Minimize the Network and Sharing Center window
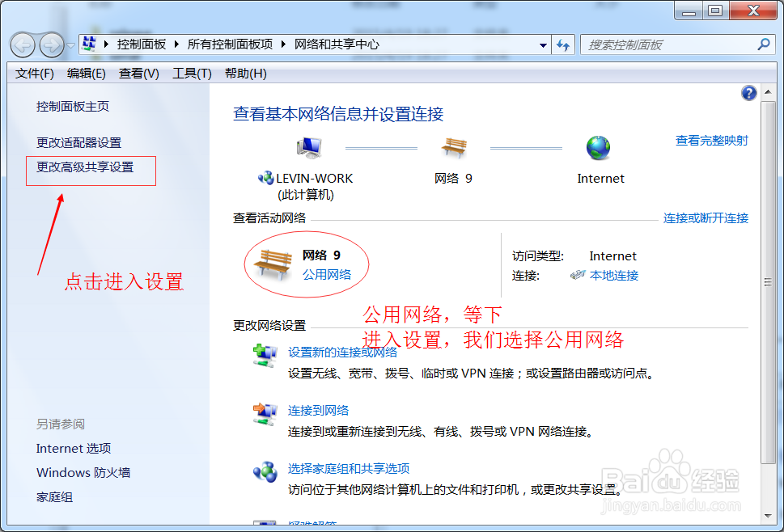The height and width of the screenshot is (532, 784). [689, 11]
